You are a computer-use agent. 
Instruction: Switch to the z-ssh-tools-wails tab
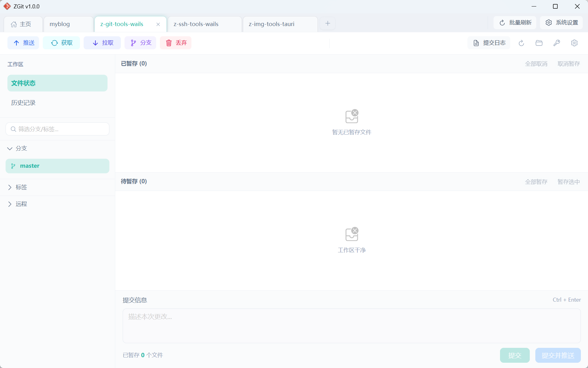point(205,24)
